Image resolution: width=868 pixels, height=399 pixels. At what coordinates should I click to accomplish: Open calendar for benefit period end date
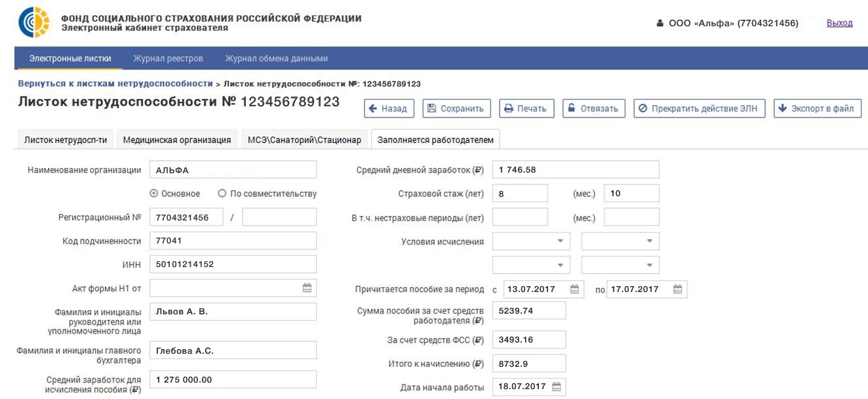[x=678, y=289]
